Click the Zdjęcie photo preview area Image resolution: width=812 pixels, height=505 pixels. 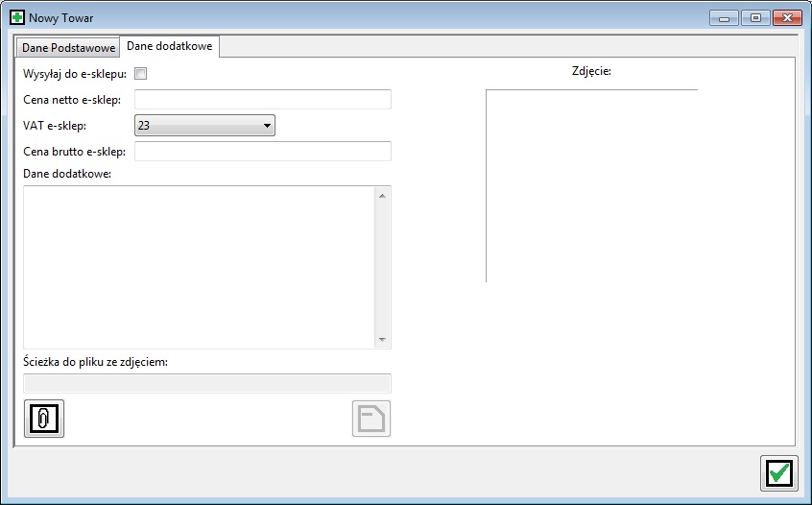pyautogui.click(x=591, y=186)
